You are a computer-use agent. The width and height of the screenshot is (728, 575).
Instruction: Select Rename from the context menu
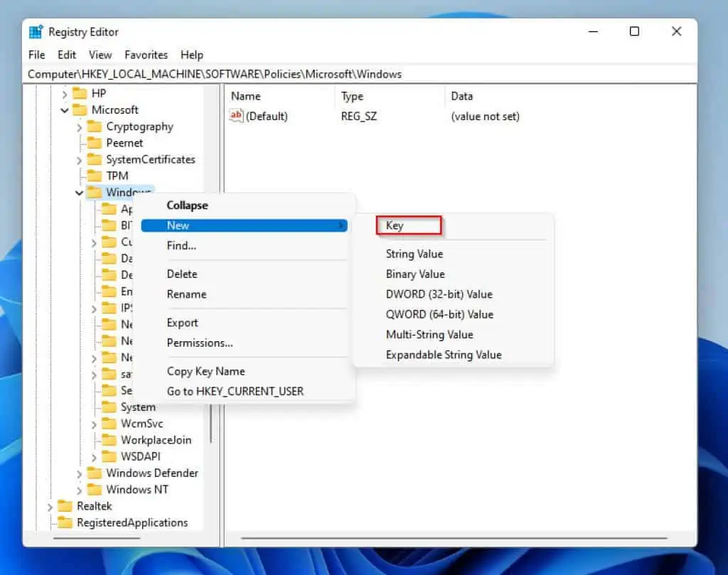186,294
